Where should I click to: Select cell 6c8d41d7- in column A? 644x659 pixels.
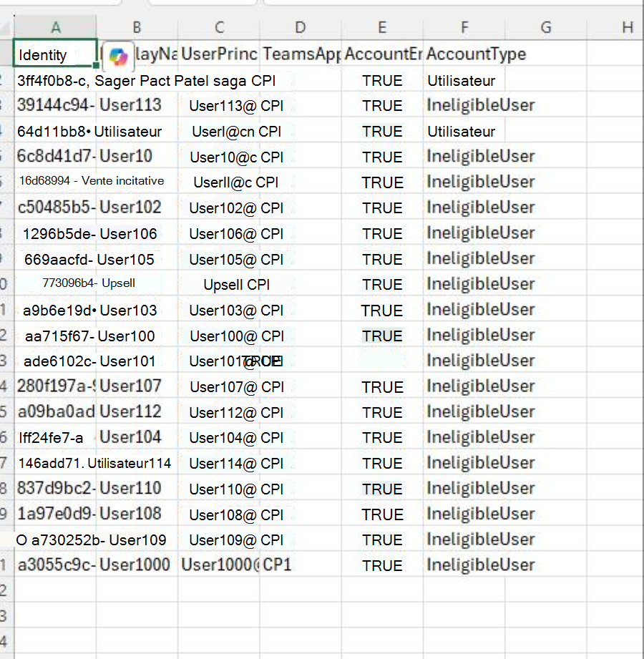(x=56, y=157)
